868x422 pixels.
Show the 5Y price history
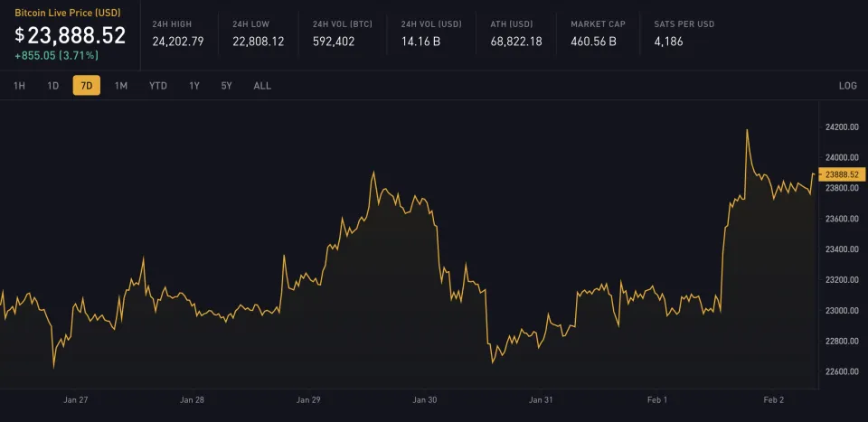pos(226,86)
